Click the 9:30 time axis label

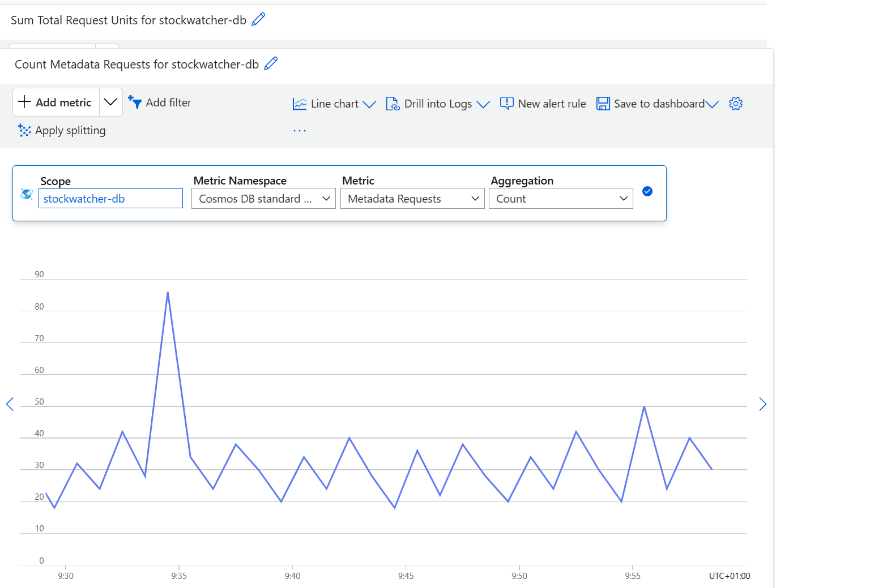pos(66,576)
